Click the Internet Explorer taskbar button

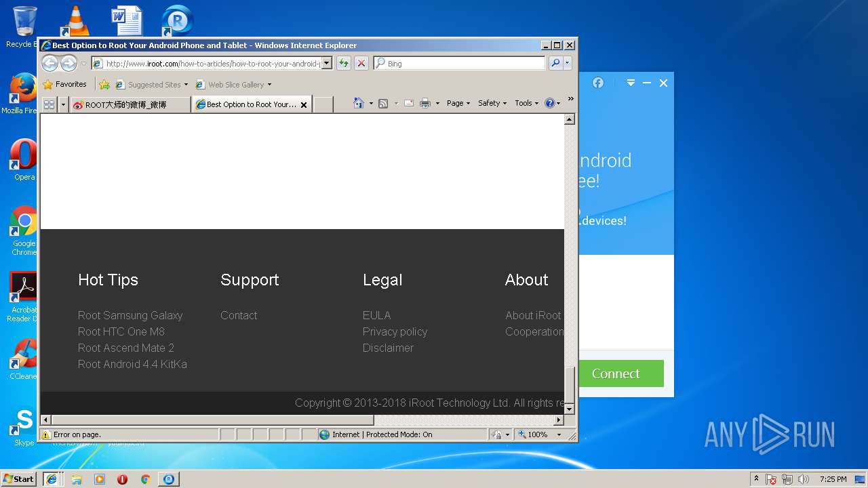(52, 479)
